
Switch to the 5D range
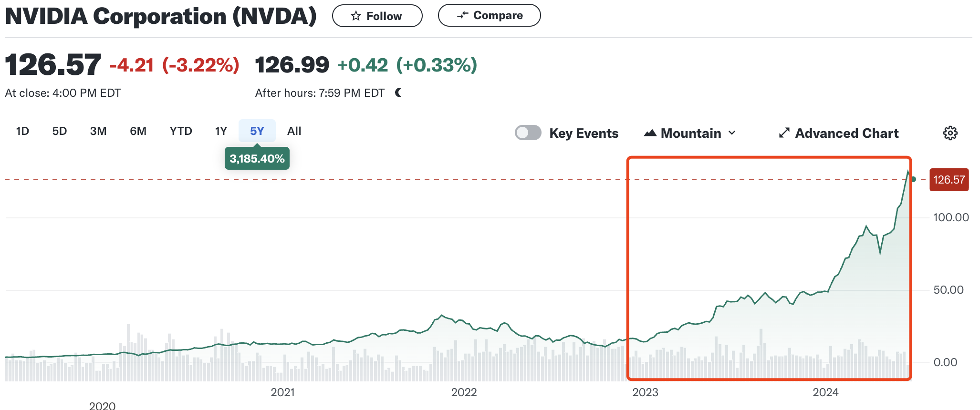60,131
